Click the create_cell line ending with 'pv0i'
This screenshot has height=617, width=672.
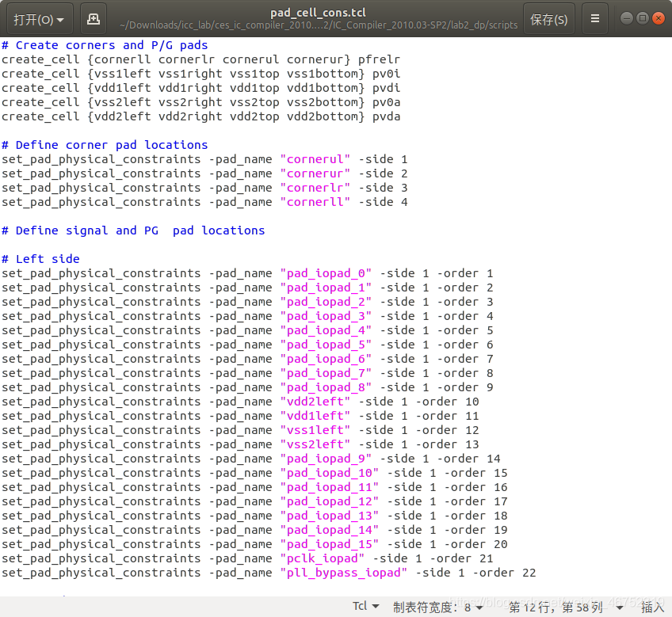coord(200,74)
